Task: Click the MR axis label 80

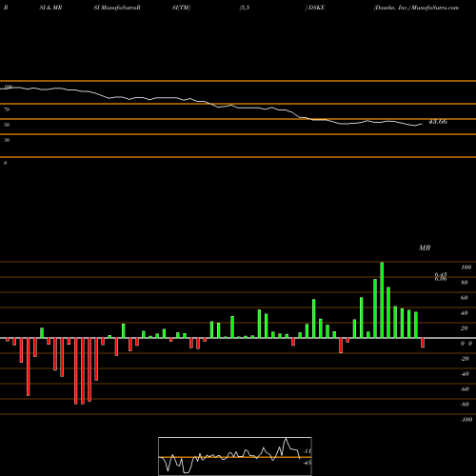Action: coord(465,283)
